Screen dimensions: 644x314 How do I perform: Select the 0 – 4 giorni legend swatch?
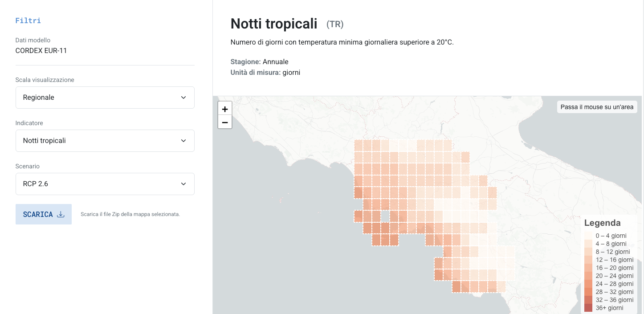point(588,236)
